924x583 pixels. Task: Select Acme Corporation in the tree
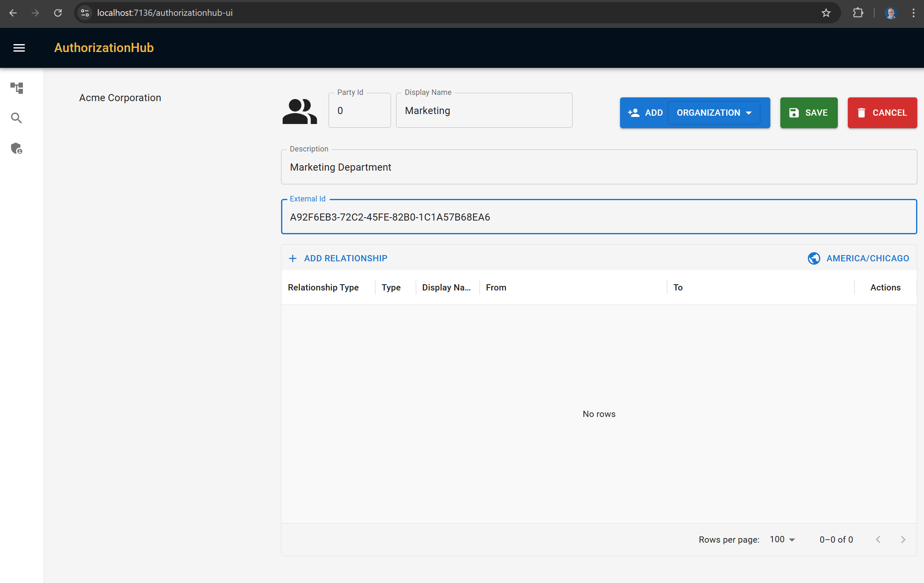point(120,98)
